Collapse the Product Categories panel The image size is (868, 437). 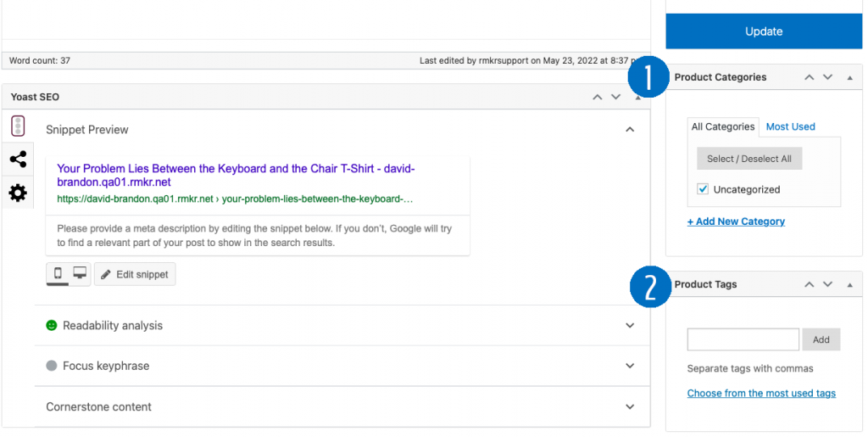[x=850, y=77]
